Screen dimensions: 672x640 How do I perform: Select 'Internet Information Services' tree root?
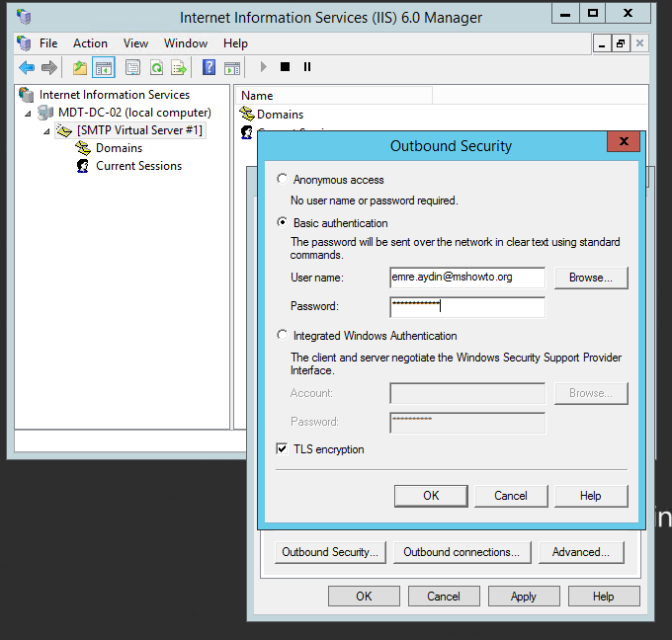tap(115, 95)
